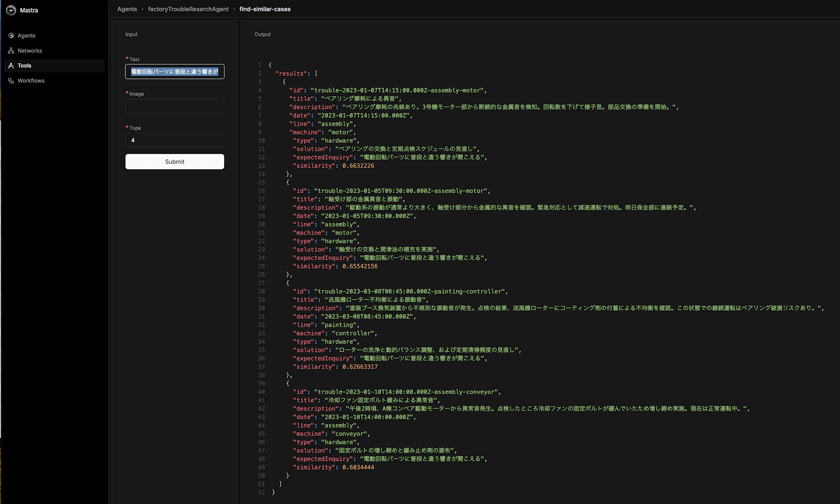Click the Topk field showing 4
This screenshot has width=840, height=504.
point(175,140)
